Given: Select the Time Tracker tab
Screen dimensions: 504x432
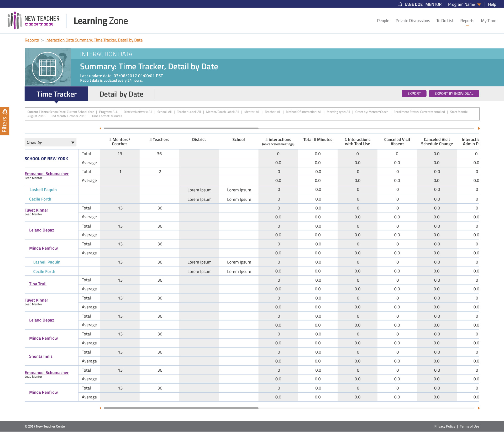Looking at the screenshot, I should (56, 94).
